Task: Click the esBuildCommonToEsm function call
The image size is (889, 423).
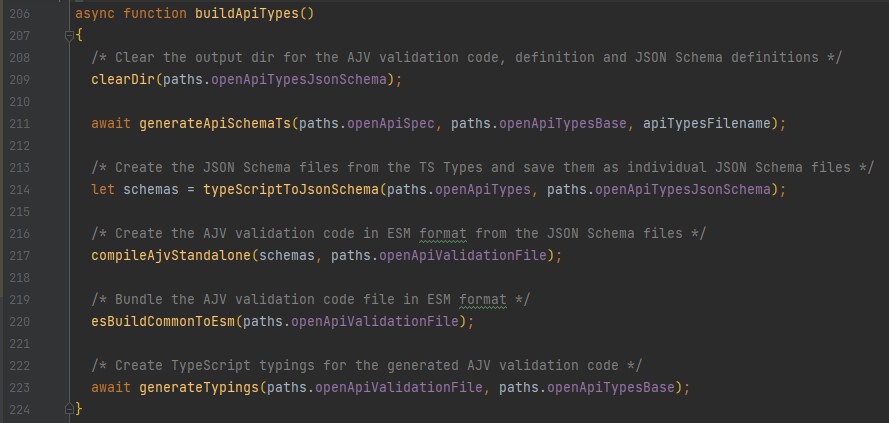Action: (x=163, y=322)
